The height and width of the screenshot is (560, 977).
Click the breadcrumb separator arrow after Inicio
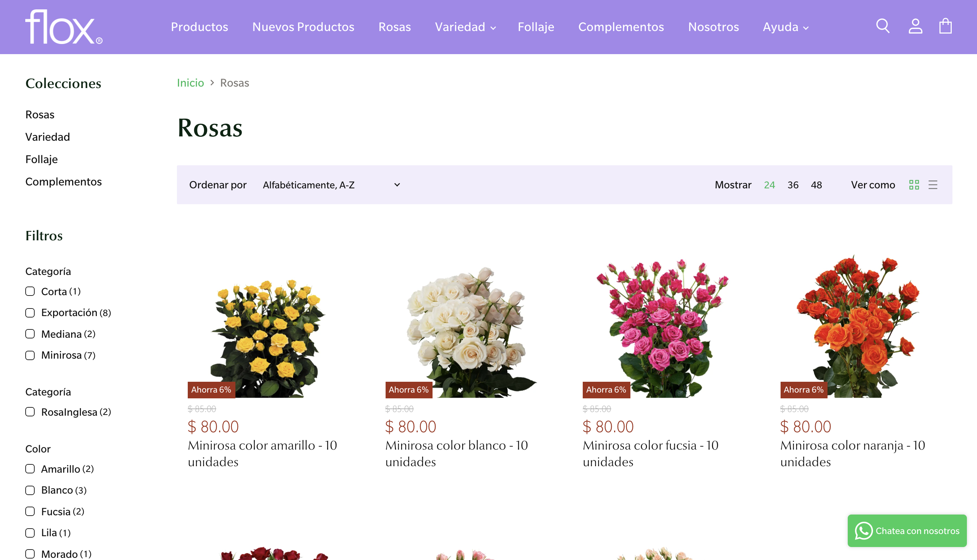212,83
